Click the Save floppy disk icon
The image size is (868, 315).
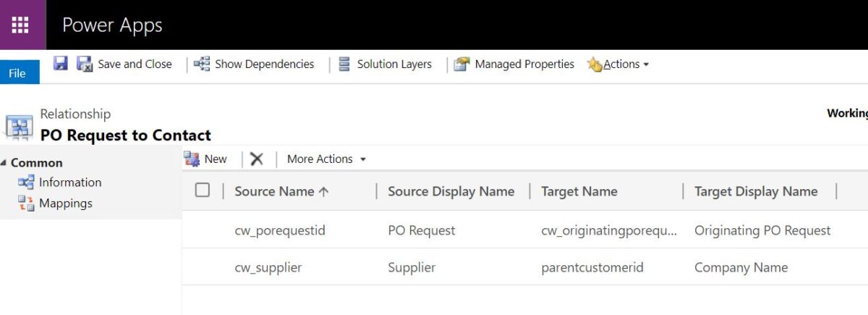coord(61,64)
